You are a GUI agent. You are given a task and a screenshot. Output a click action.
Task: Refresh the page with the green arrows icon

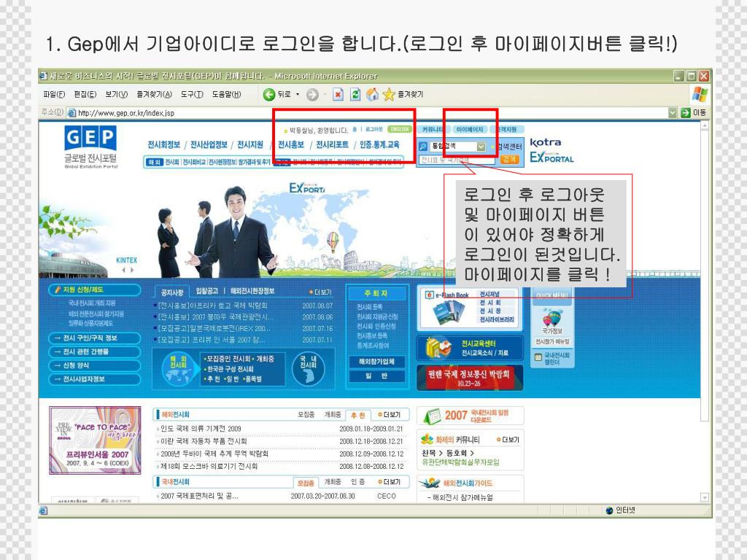pyautogui.click(x=355, y=94)
